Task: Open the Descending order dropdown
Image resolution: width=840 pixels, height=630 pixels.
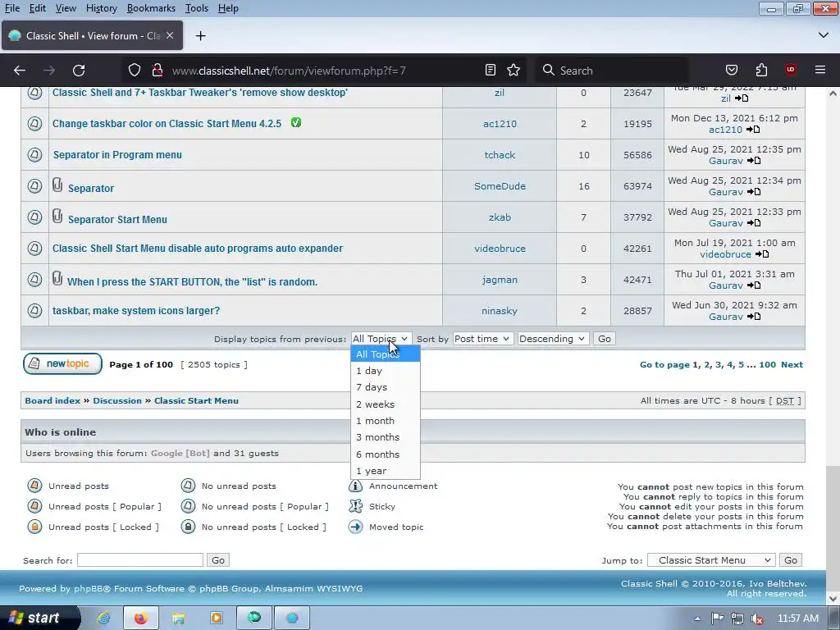Action: pyautogui.click(x=553, y=339)
